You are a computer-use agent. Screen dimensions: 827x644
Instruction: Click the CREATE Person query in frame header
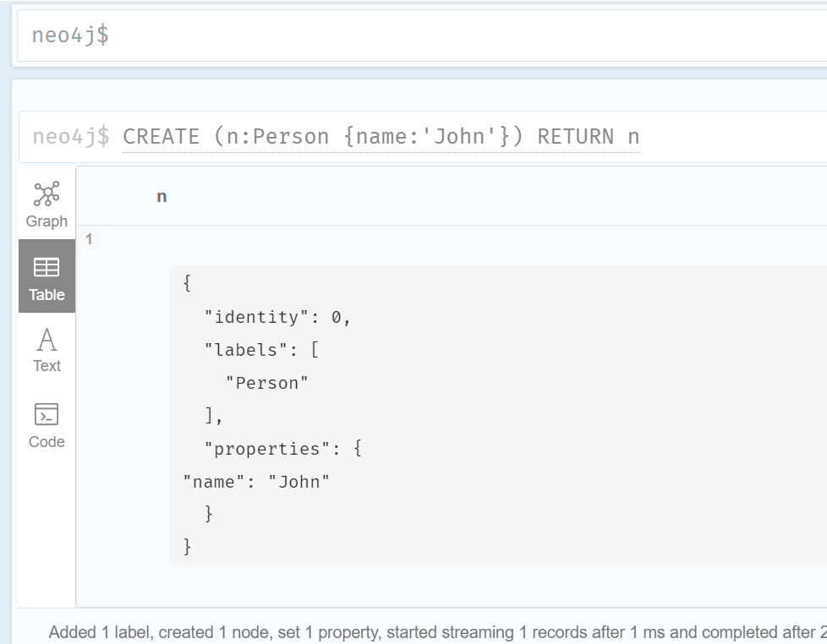click(x=381, y=137)
